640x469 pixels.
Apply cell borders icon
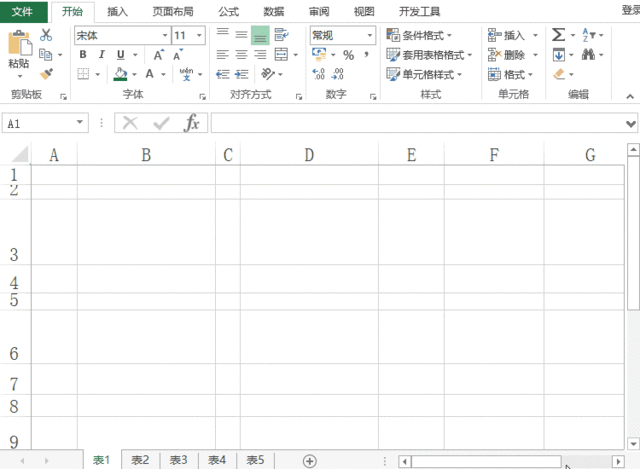point(83,74)
